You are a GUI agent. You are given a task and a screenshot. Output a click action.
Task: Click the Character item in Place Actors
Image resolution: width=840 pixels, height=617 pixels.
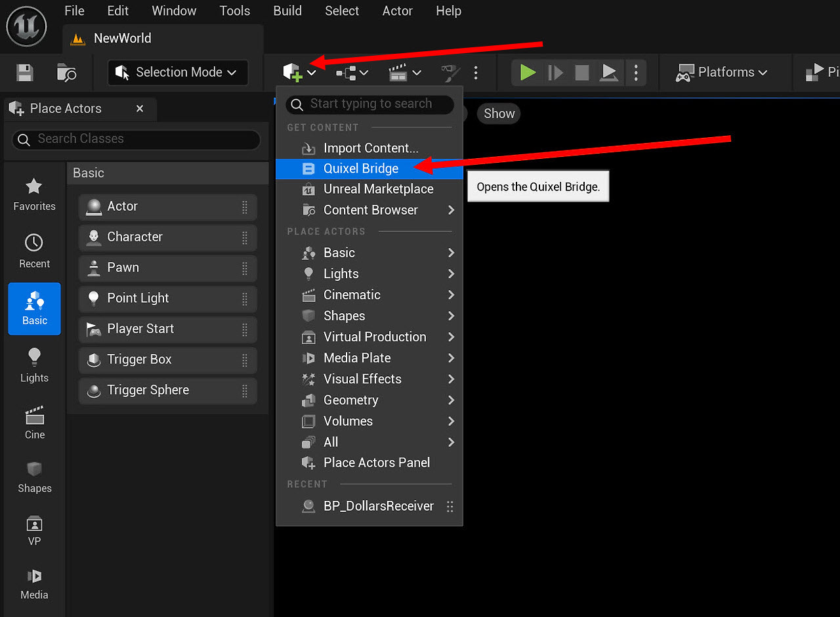(x=167, y=237)
